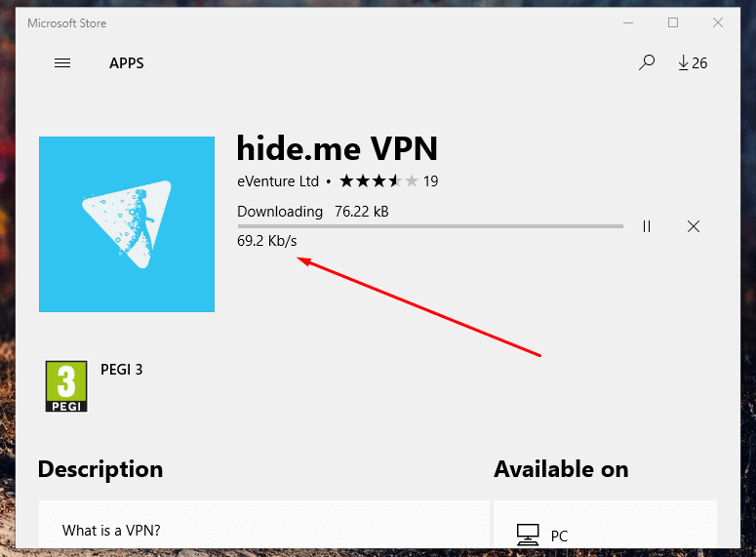Open the star rating reviews
The image size is (756, 557).
click(378, 181)
